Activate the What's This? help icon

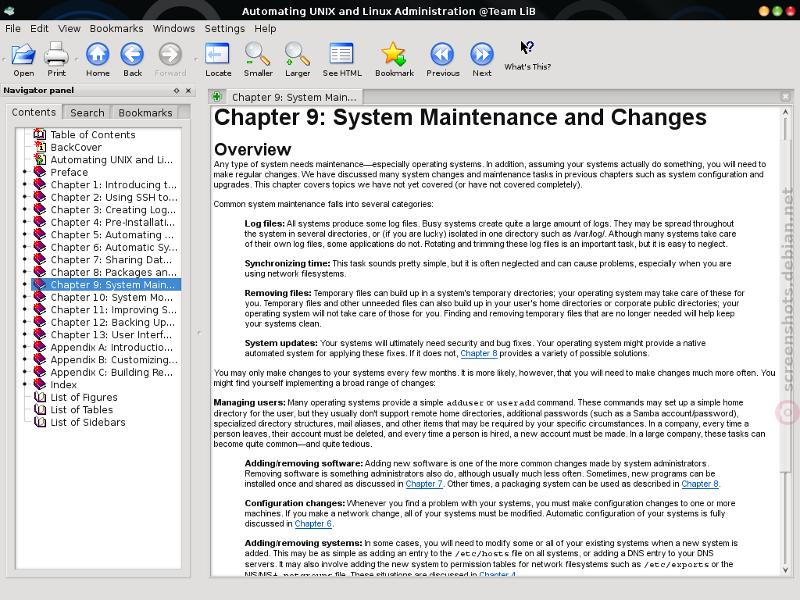(527, 48)
